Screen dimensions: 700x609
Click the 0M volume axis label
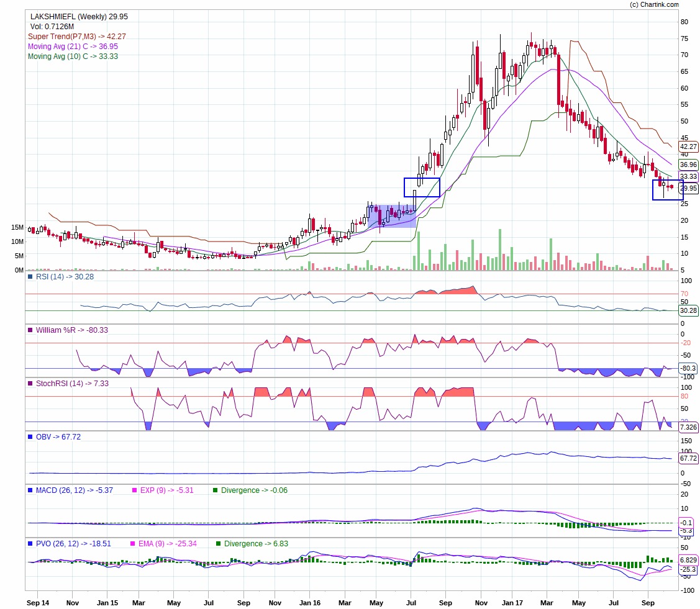click(19, 271)
